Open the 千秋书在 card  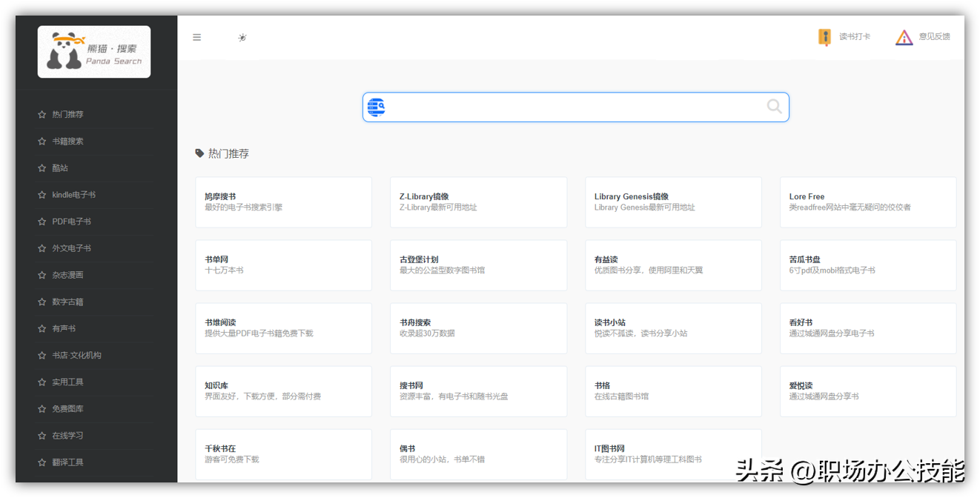(283, 454)
